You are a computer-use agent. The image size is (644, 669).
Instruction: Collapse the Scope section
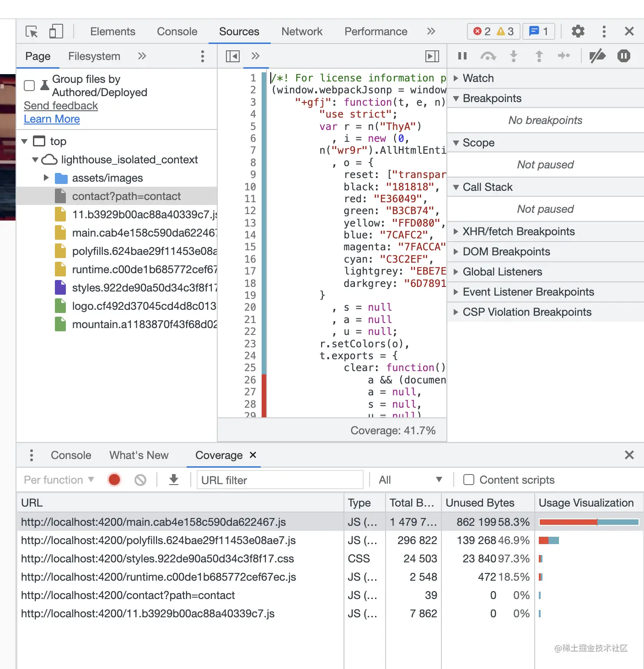pos(545,143)
